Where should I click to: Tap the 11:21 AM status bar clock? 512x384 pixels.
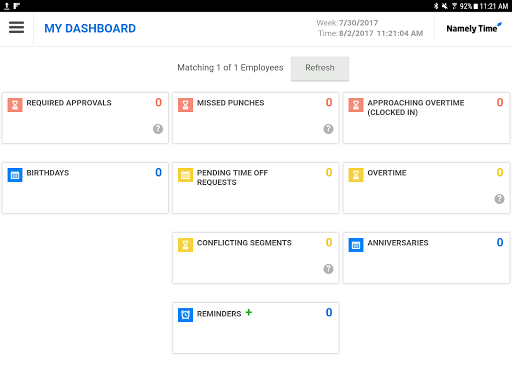pos(494,6)
